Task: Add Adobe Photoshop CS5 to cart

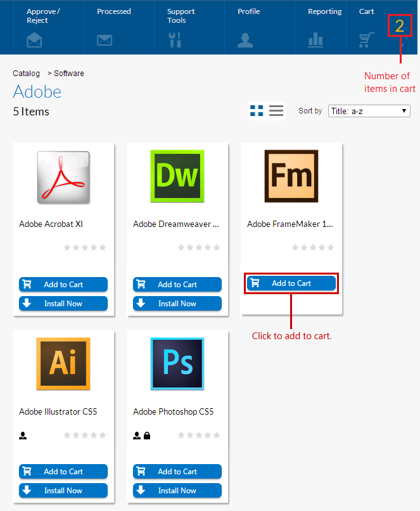Action: pos(177,472)
